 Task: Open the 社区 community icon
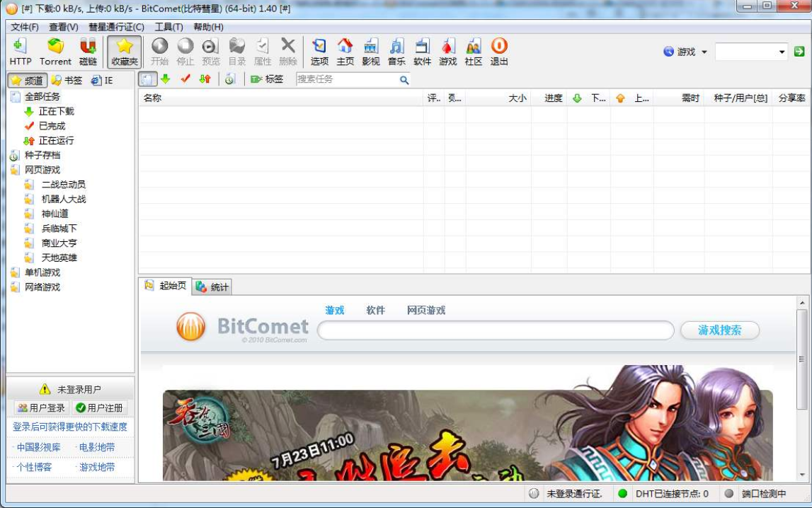(x=474, y=52)
